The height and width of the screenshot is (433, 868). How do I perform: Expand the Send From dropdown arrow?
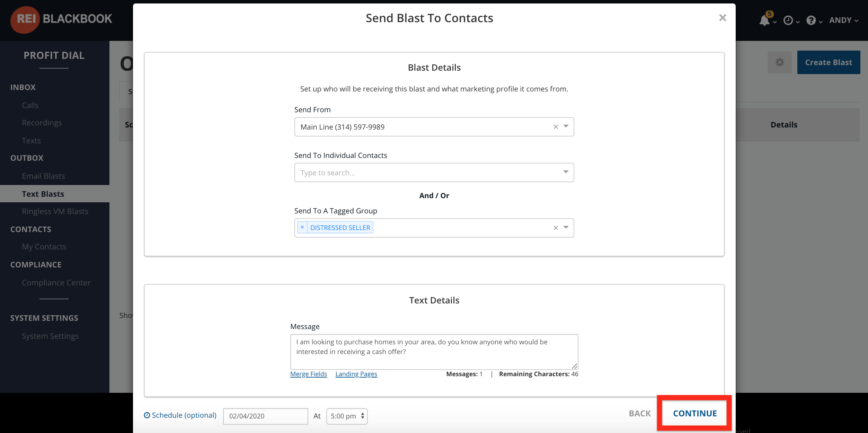(566, 126)
